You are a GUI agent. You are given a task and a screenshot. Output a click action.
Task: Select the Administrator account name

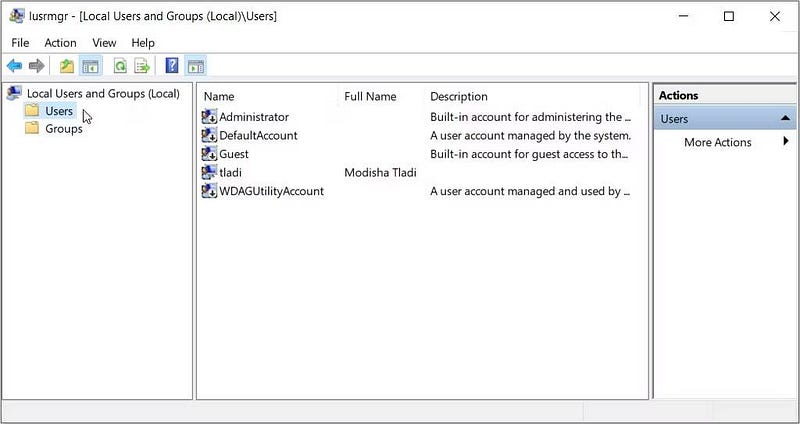254,117
